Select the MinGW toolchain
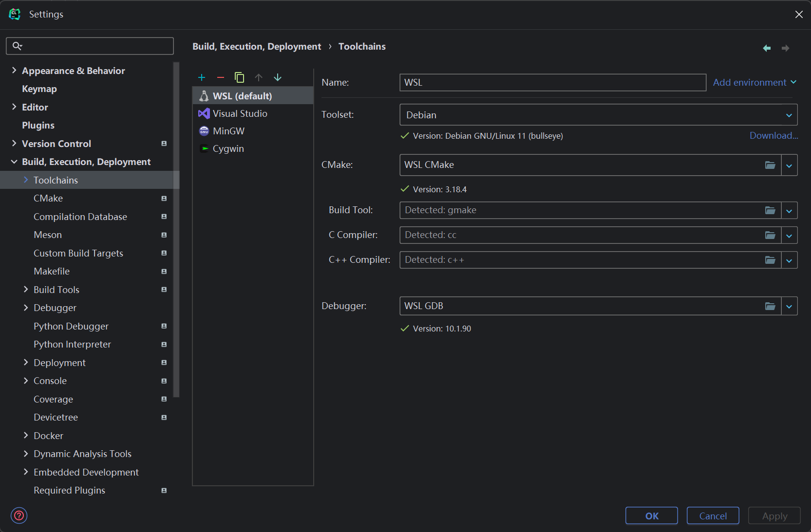 [253, 131]
